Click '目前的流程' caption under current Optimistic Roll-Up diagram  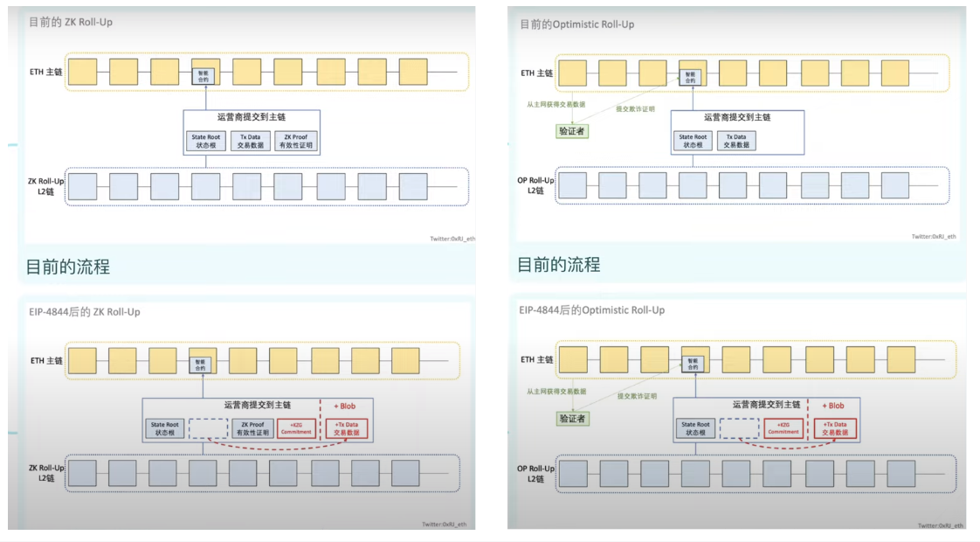(x=559, y=265)
